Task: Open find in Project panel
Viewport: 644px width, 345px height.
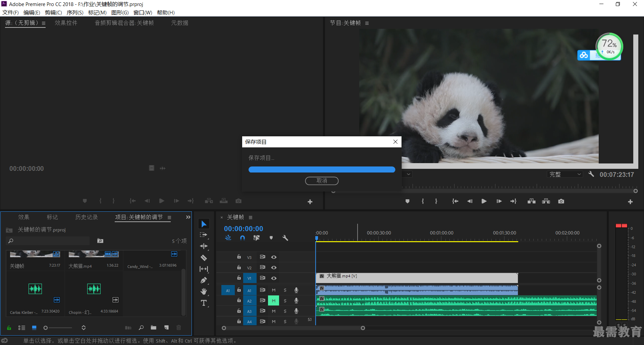Action: (141, 328)
